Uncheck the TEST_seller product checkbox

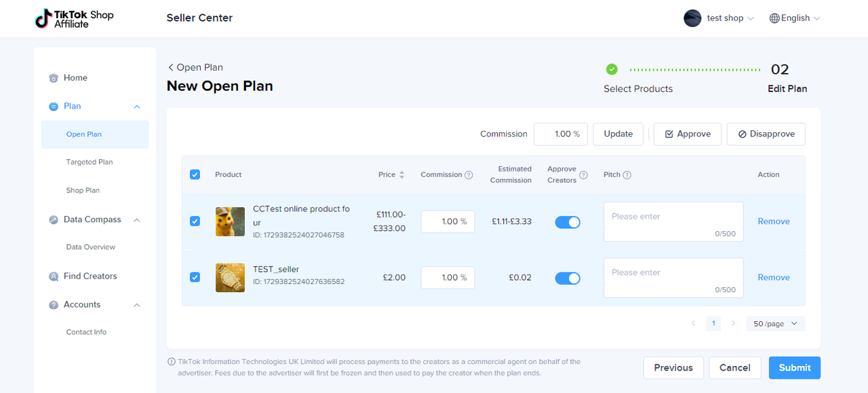click(x=195, y=277)
